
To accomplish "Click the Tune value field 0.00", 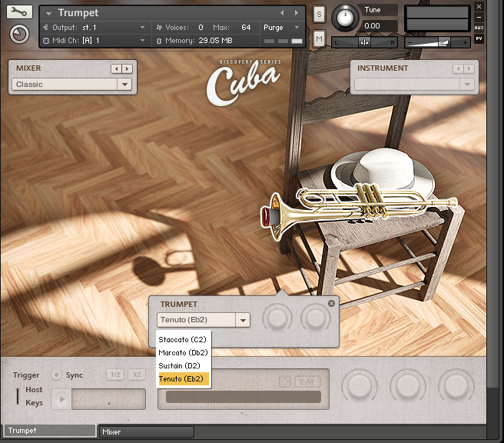I will coord(379,25).
